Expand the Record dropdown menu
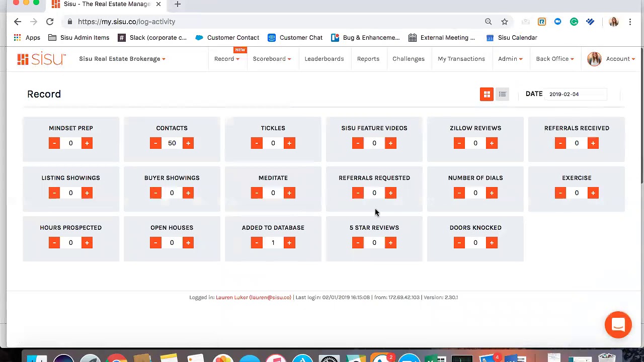 (227, 59)
